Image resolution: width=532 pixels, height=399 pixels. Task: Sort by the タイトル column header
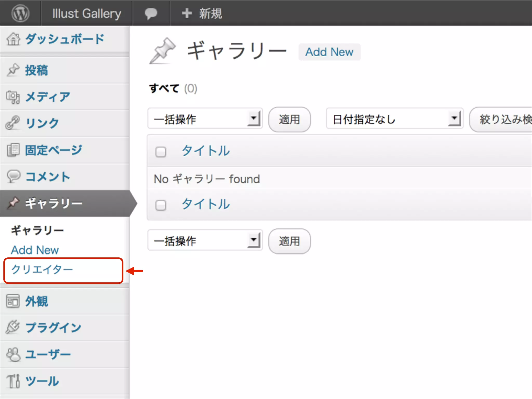click(205, 151)
